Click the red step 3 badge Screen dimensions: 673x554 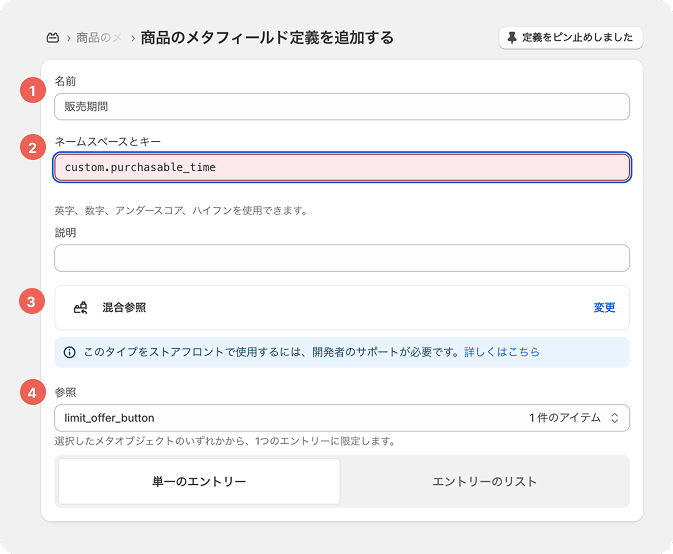point(33,301)
